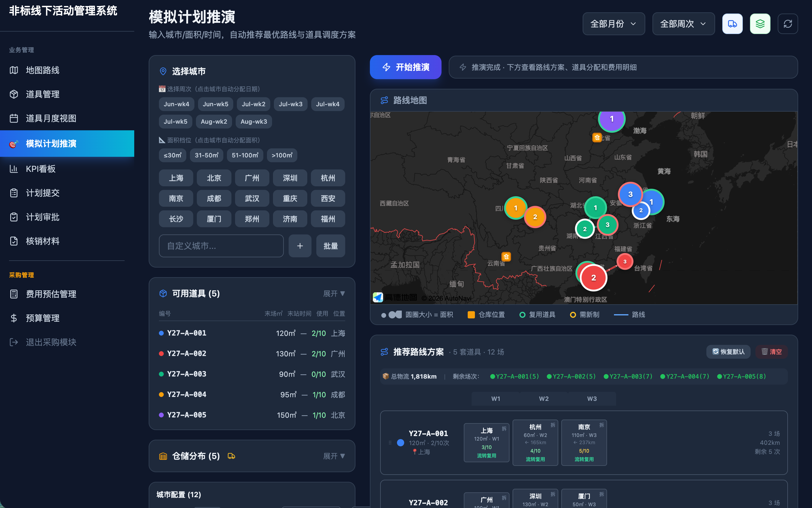
Task: Switch to the W2 week tab
Action: 544,398
